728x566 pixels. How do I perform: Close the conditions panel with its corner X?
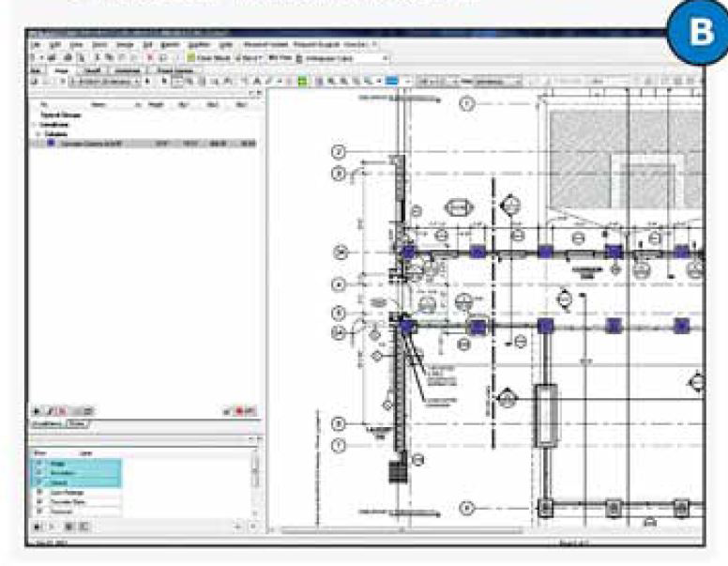[x=259, y=94]
